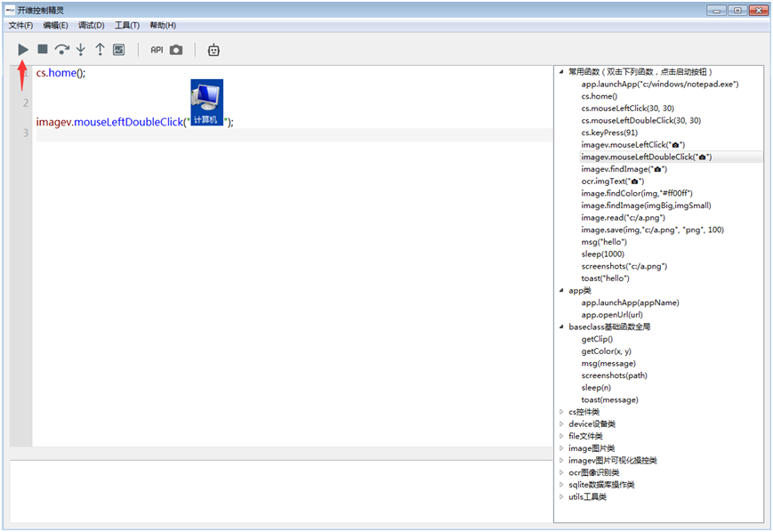Open the 编辑(E) menu
This screenshot has height=532, width=773.
[56, 25]
